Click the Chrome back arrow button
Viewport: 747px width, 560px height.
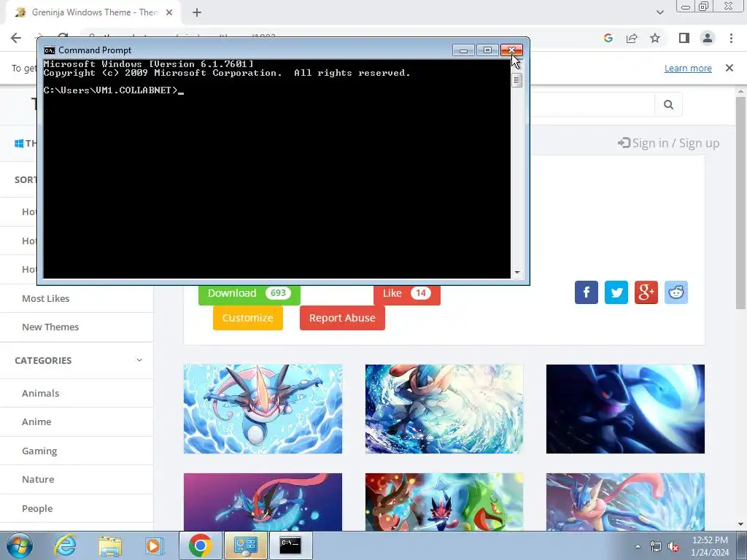point(16,38)
